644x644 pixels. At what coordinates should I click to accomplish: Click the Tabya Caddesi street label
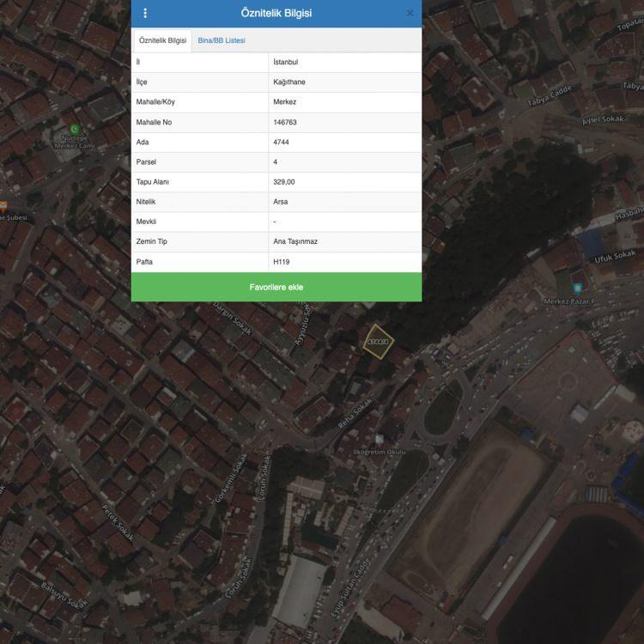[550, 95]
